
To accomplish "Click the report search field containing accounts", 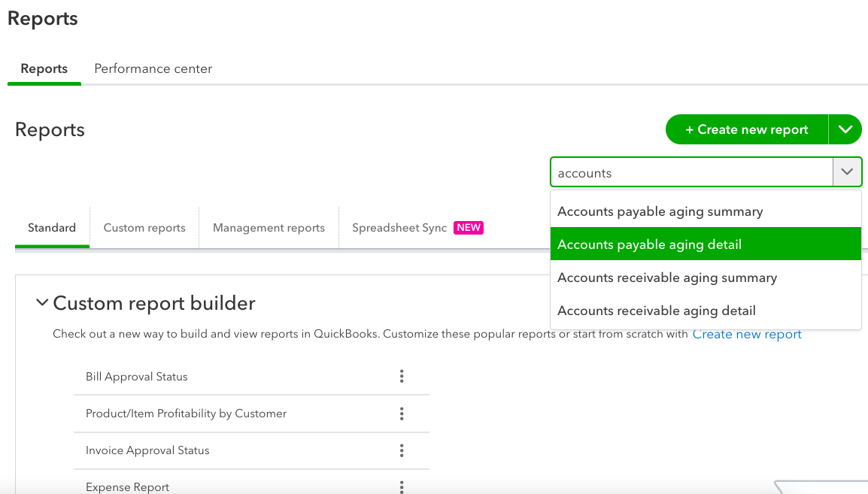I will pyautogui.click(x=690, y=173).
